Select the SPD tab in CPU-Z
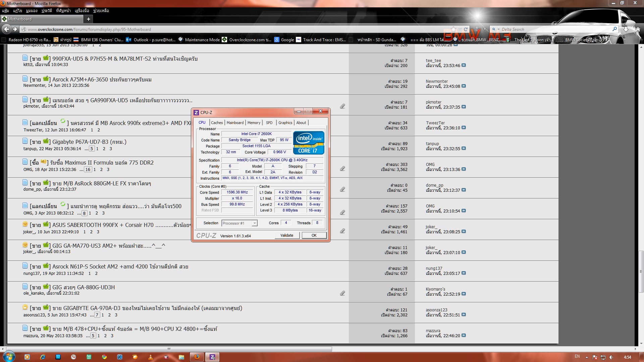This screenshot has height=362, width=644. click(x=269, y=123)
